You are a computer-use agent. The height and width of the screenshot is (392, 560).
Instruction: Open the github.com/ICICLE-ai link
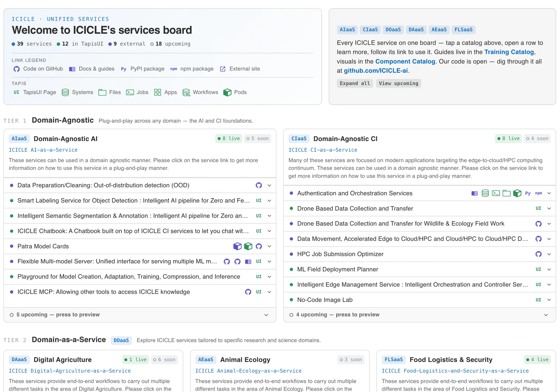[x=376, y=71]
